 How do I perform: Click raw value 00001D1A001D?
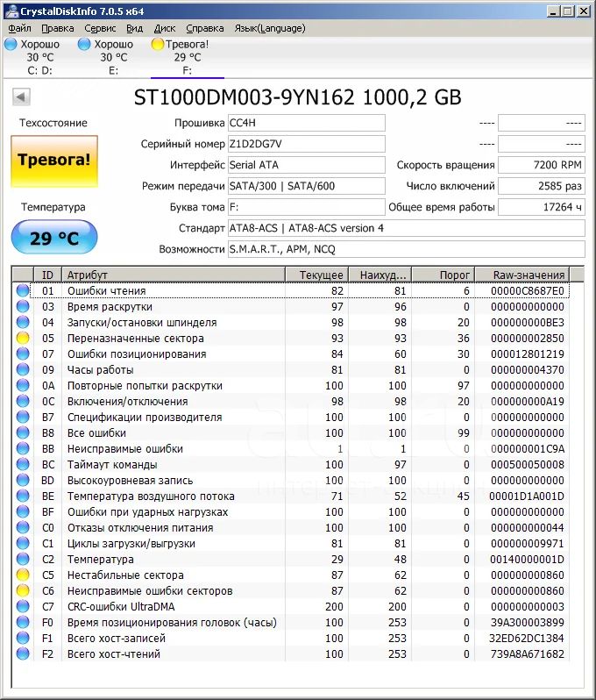click(527, 496)
